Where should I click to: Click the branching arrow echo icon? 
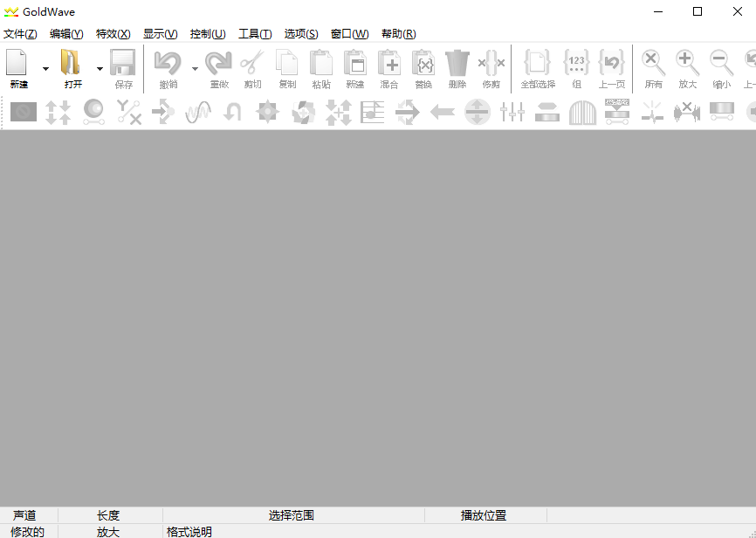[163, 112]
